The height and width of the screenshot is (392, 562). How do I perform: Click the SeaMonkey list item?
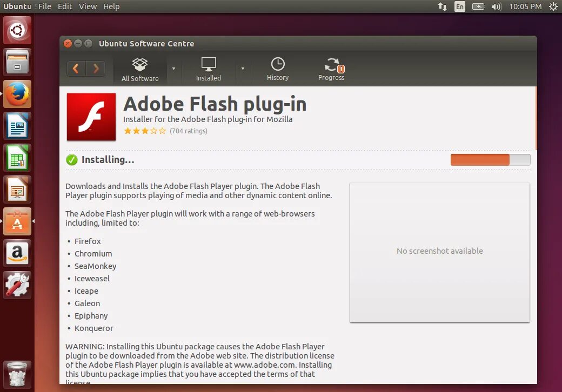(95, 266)
